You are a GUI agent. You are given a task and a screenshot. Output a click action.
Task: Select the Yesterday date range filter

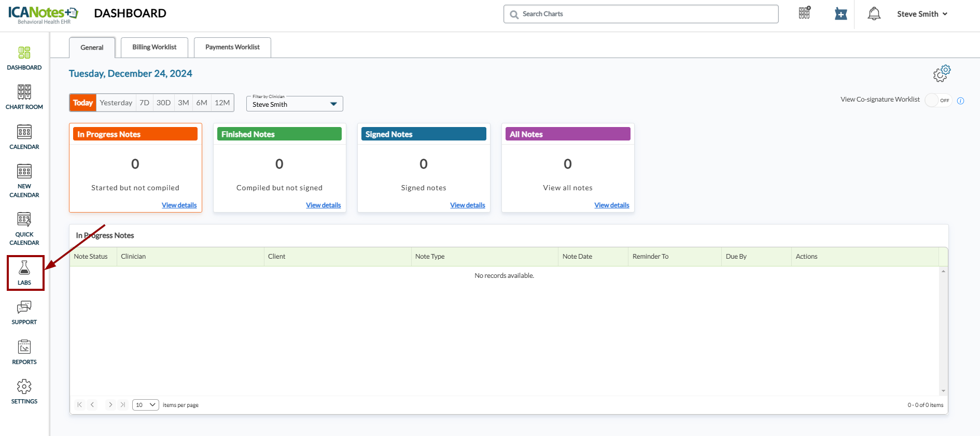tap(116, 103)
